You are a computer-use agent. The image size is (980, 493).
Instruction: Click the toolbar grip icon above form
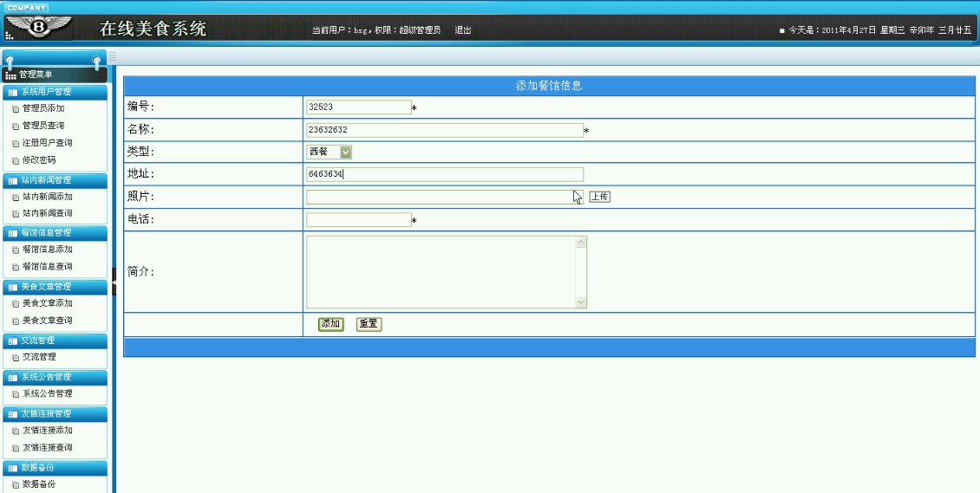[113, 56]
